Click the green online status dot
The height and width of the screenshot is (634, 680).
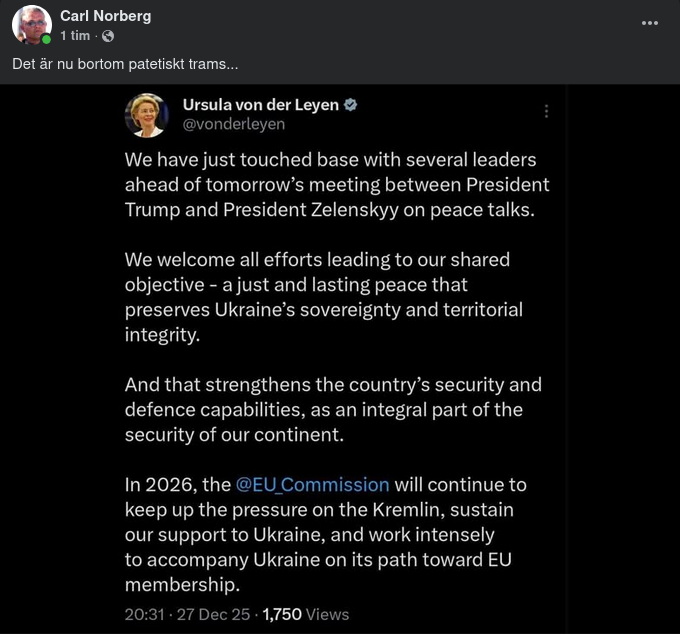(47, 39)
